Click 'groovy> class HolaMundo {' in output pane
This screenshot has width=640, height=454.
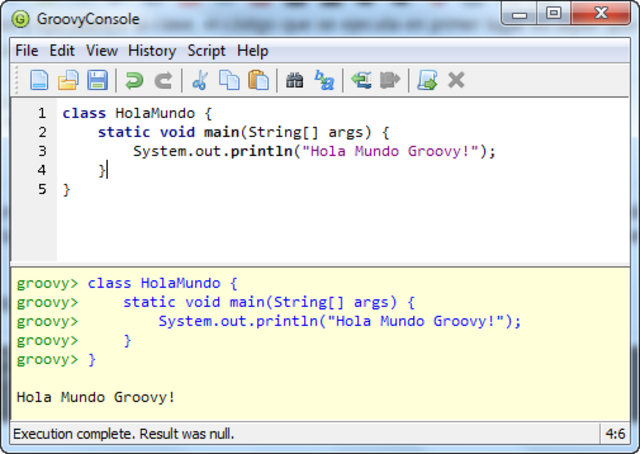click(127, 283)
